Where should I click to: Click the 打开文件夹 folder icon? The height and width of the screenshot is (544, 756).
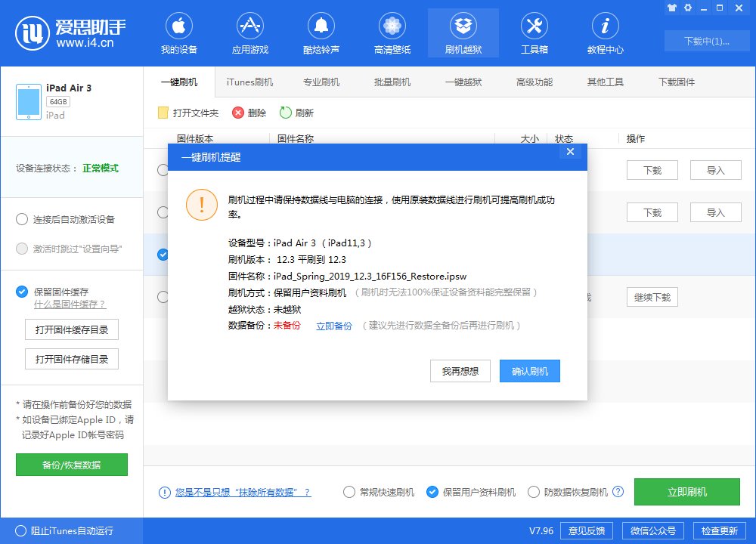163,112
